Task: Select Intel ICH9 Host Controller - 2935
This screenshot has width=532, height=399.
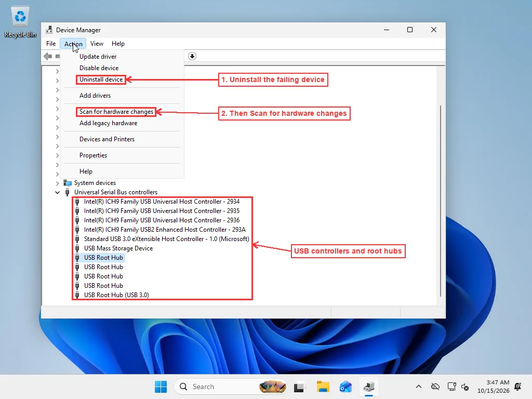Action: click(x=162, y=211)
